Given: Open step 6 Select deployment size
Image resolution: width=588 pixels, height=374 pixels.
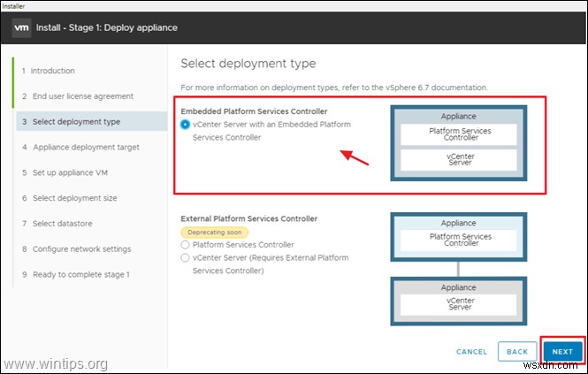Looking at the screenshot, I should [x=69, y=198].
